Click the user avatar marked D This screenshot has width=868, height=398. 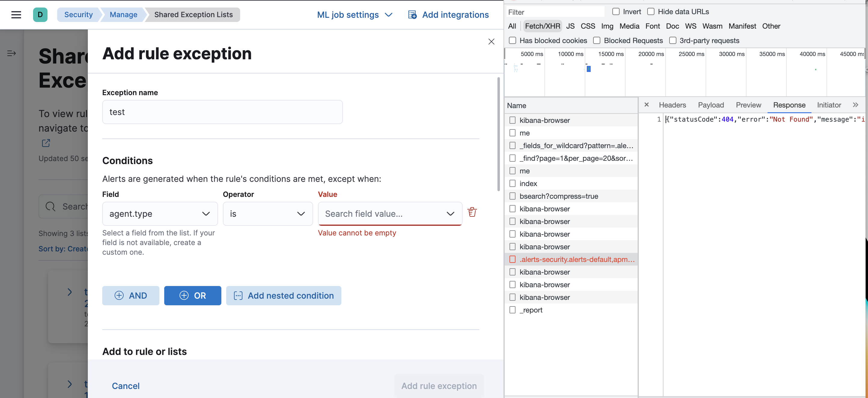[x=39, y=14]
